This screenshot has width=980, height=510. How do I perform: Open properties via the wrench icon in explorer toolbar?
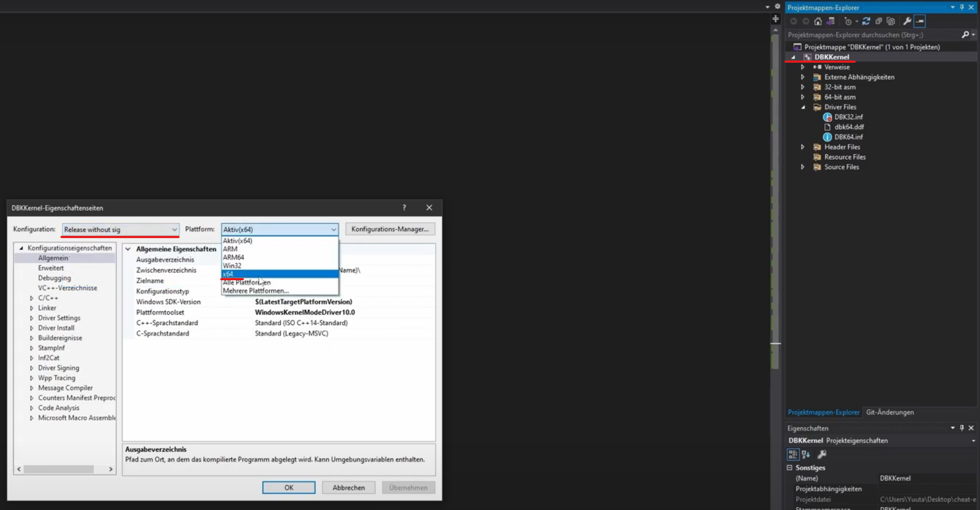point(907,21)
